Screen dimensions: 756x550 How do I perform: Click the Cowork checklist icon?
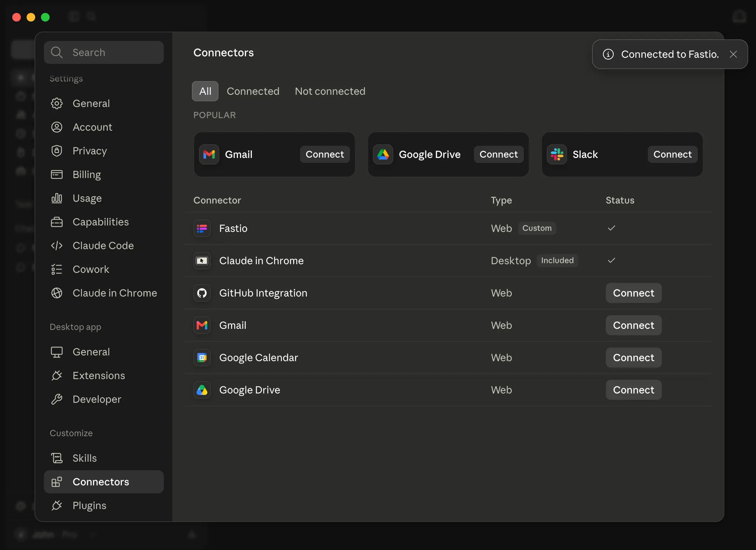(x=57, y=269)
